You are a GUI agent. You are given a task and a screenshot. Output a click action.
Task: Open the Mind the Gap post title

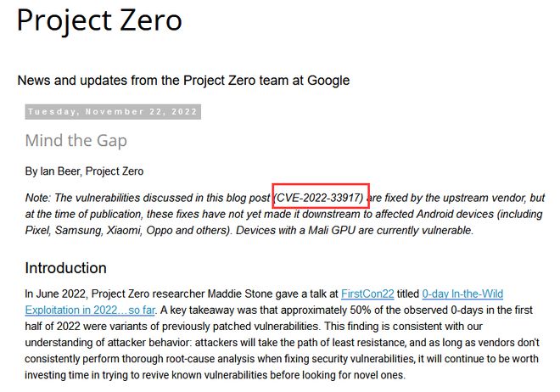76,140
